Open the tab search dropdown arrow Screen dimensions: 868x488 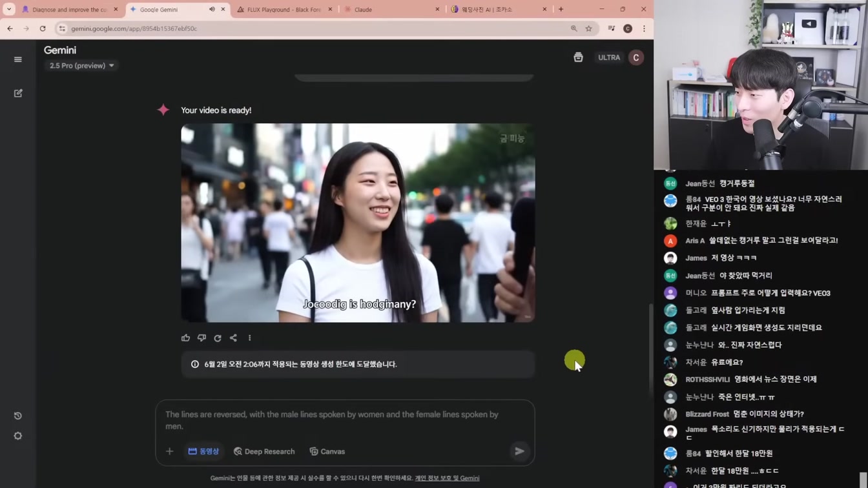(9, 9)
